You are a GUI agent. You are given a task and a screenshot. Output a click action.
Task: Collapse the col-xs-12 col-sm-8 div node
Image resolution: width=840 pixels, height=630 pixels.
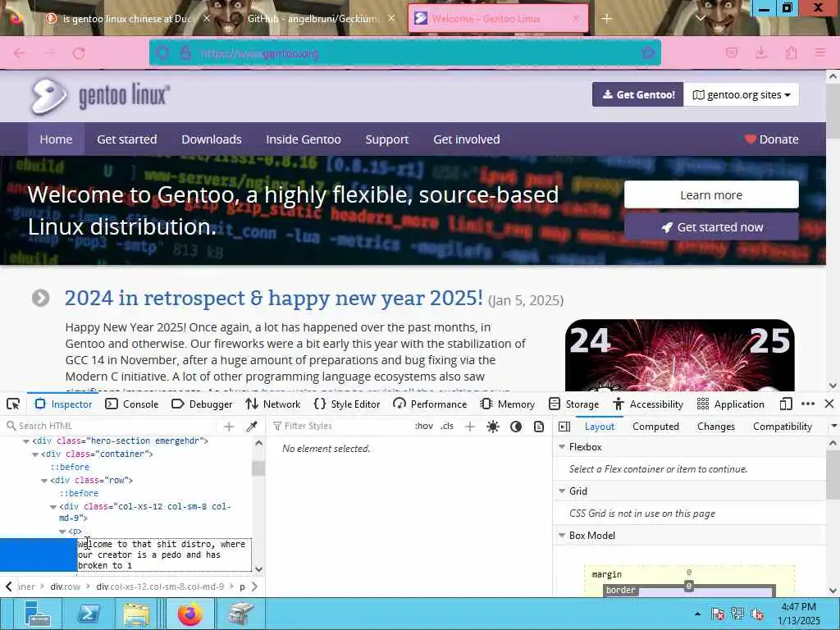53,507
